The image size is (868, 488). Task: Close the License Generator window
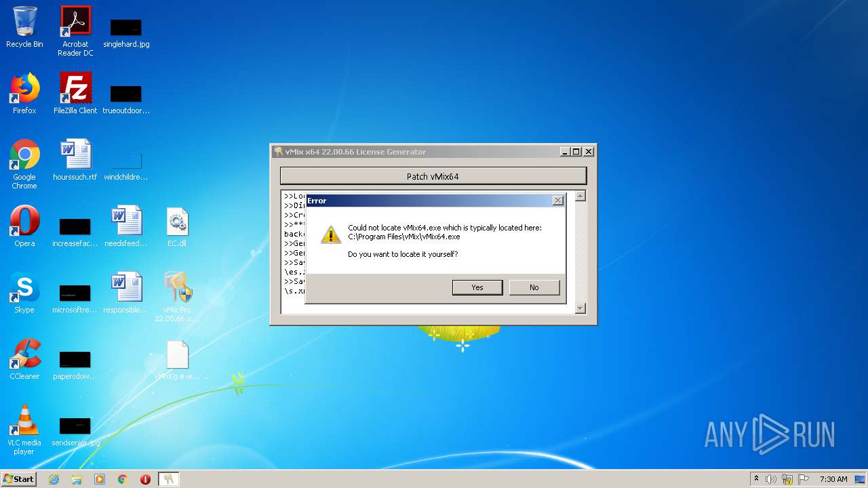(589, 152)
